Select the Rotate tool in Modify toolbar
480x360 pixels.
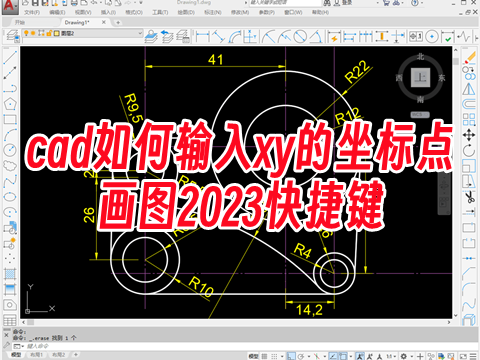click(x=469, y=150)
